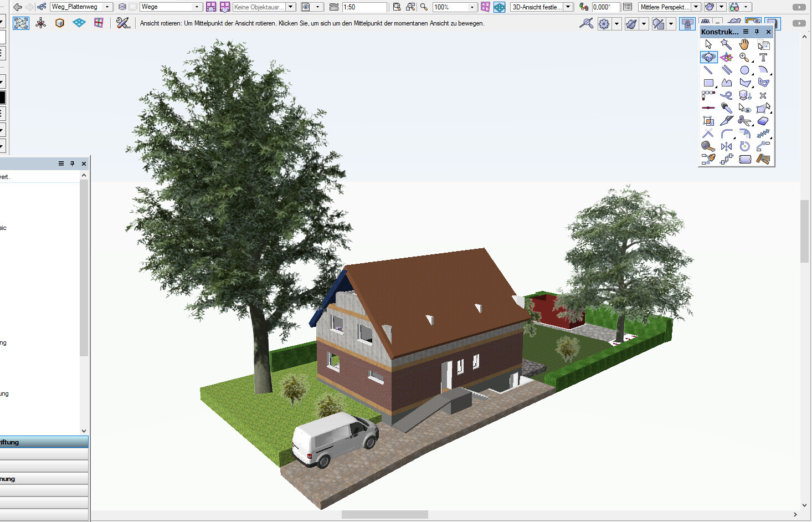
Task: Click the horizontal scrollbar thumb
Action: click(x=384, y=515)
